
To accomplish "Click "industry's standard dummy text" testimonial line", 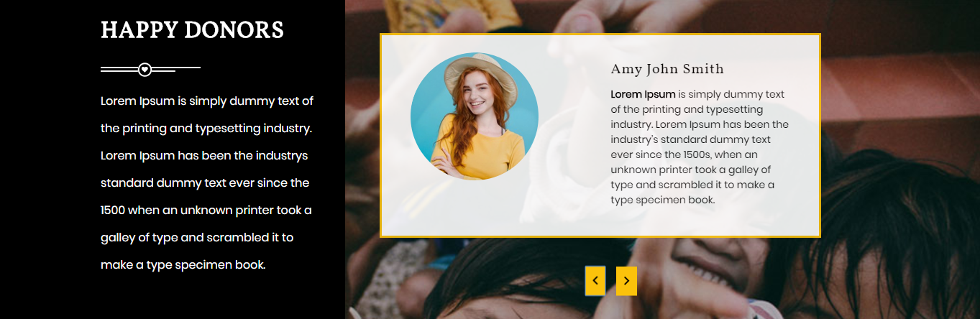I will tap(691, 139).
